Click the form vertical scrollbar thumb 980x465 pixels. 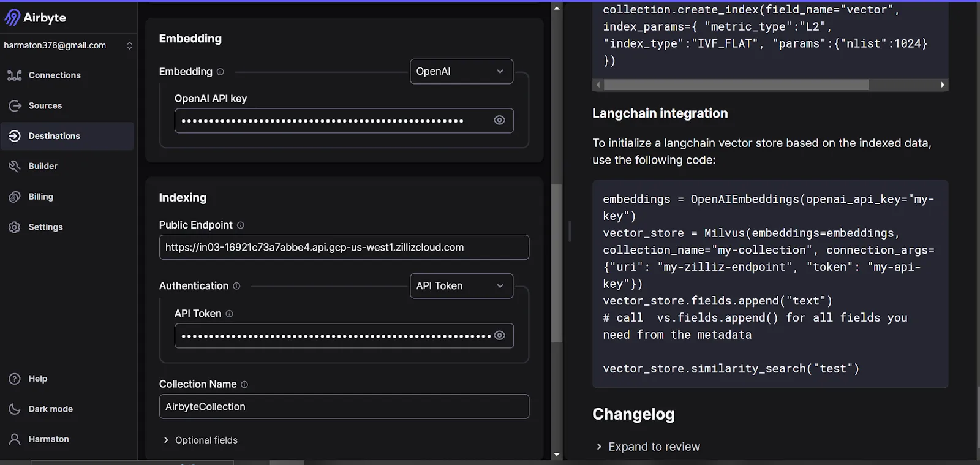click(x=557, y=263)
